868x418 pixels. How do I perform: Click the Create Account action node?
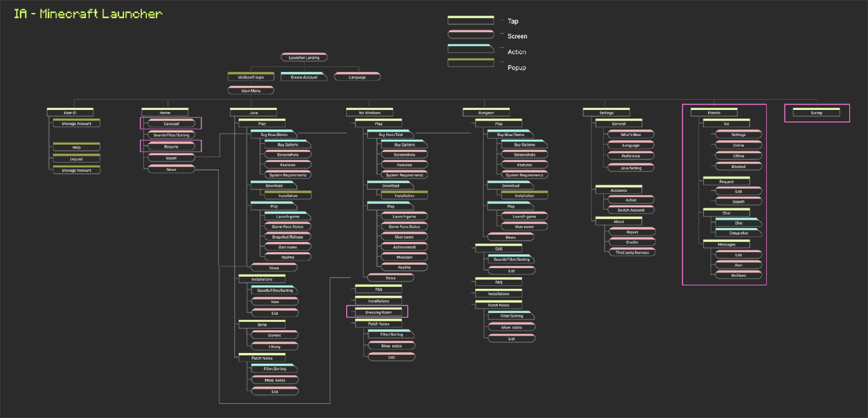(x=304, y=77)
